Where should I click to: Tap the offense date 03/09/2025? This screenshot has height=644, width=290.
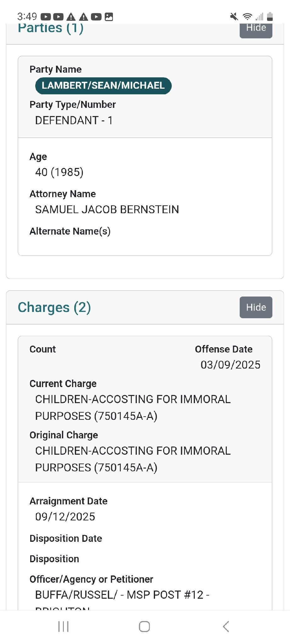230,365
